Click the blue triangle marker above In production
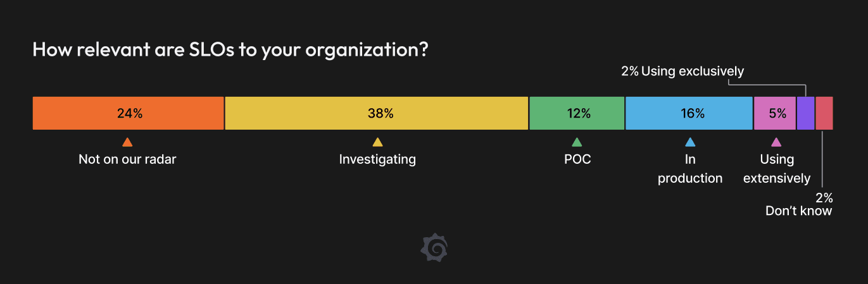 click(x=690, y=142)
